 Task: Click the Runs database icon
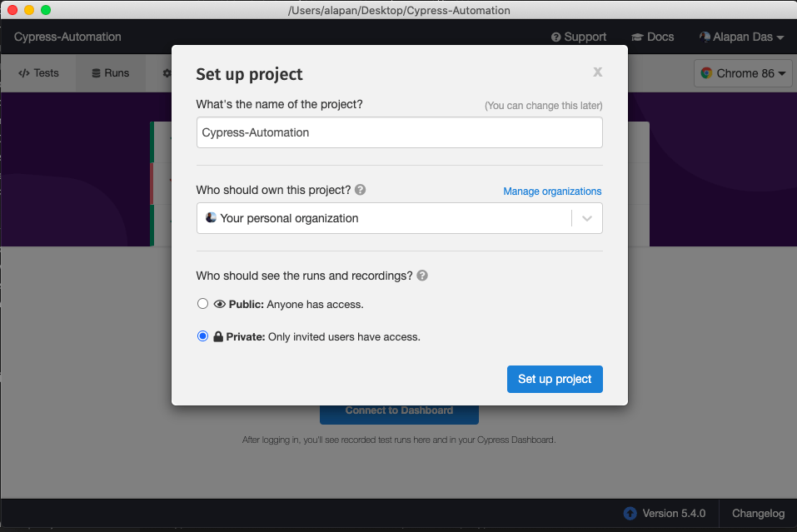pos(96,73)
